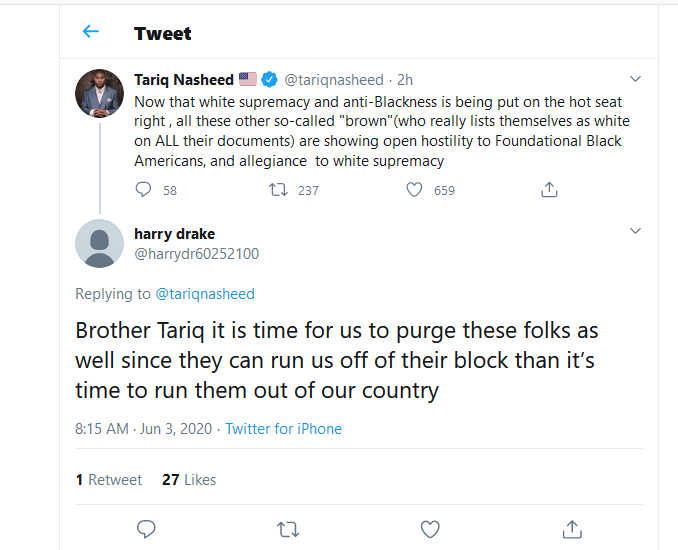The height and width of the screenshot is (550, 678).
Task: Share harry drake's tweet
Action: pos(572,529)
